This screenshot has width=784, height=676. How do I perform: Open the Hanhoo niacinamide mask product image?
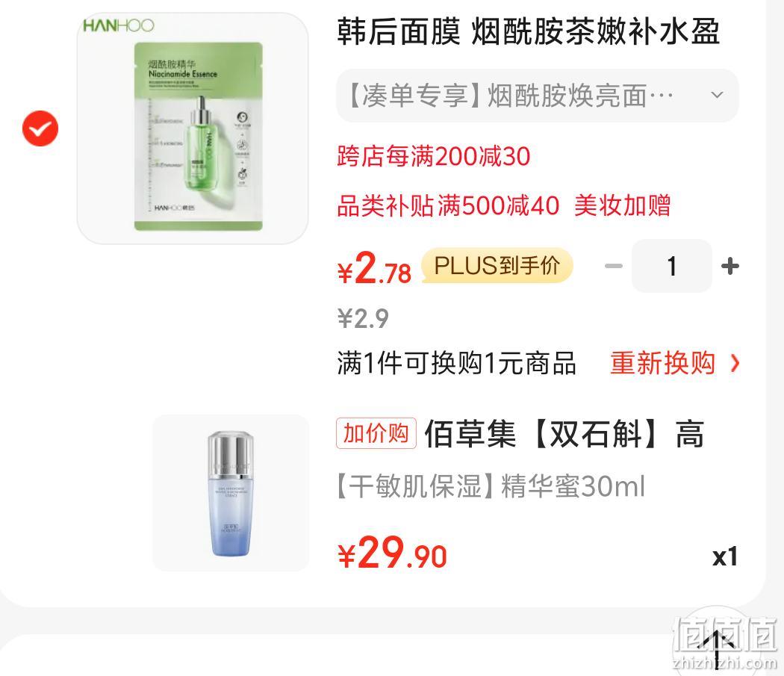pos(193,128)
